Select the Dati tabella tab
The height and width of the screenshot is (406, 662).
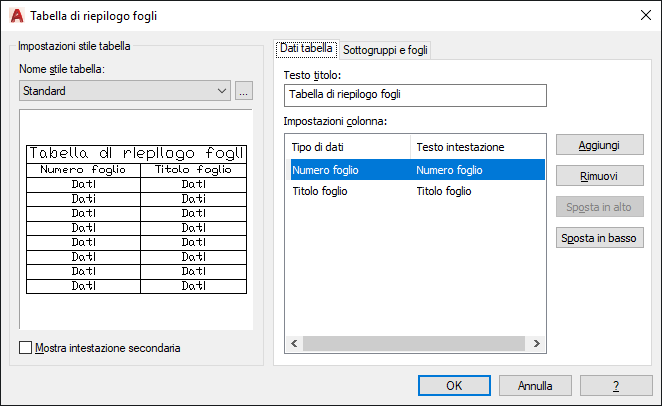[x=306, y=48]
